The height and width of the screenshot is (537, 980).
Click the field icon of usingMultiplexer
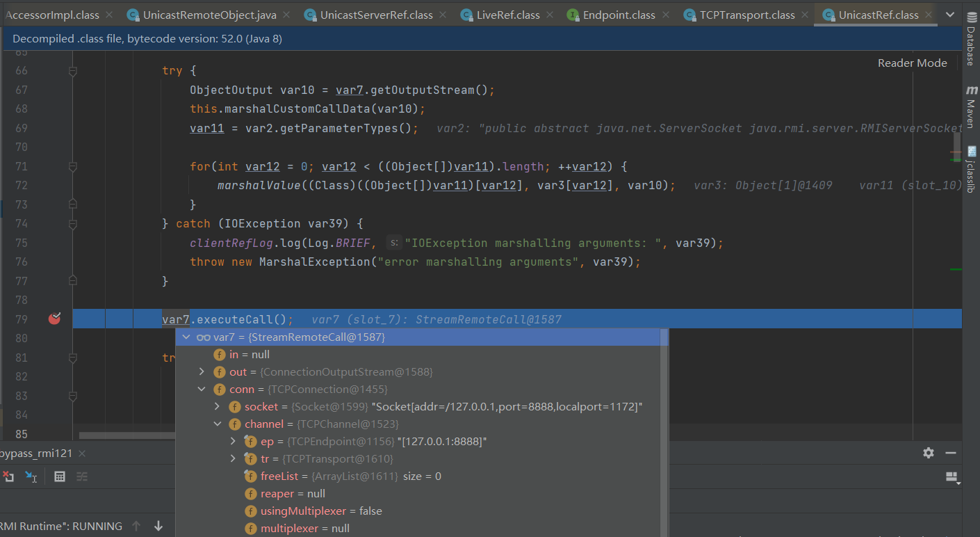click(250, 511)
